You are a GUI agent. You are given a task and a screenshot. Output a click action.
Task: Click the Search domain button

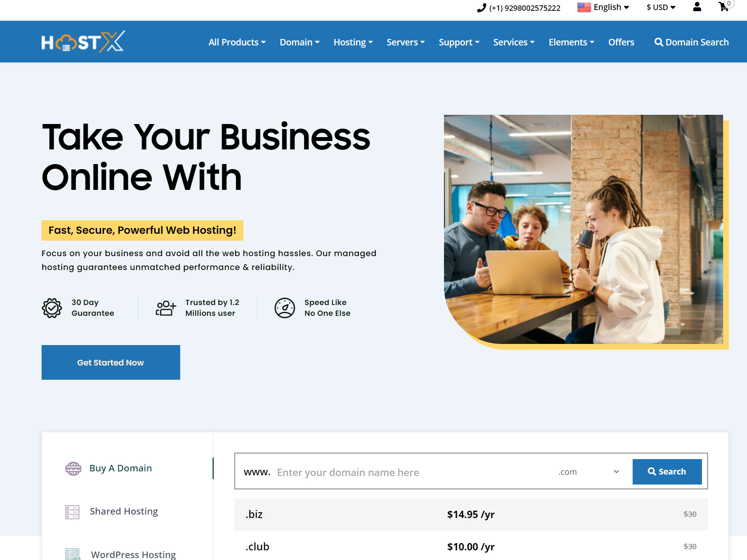pyautogui.click(x=667, y=471)
